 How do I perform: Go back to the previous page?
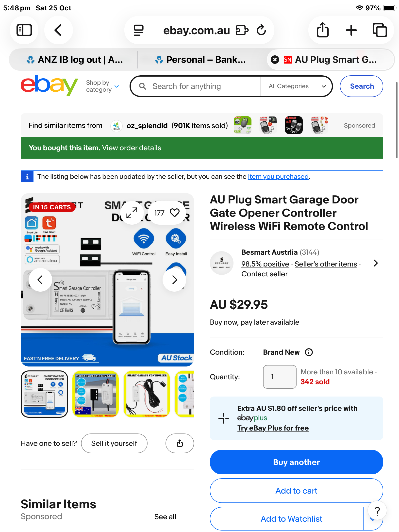58,30
